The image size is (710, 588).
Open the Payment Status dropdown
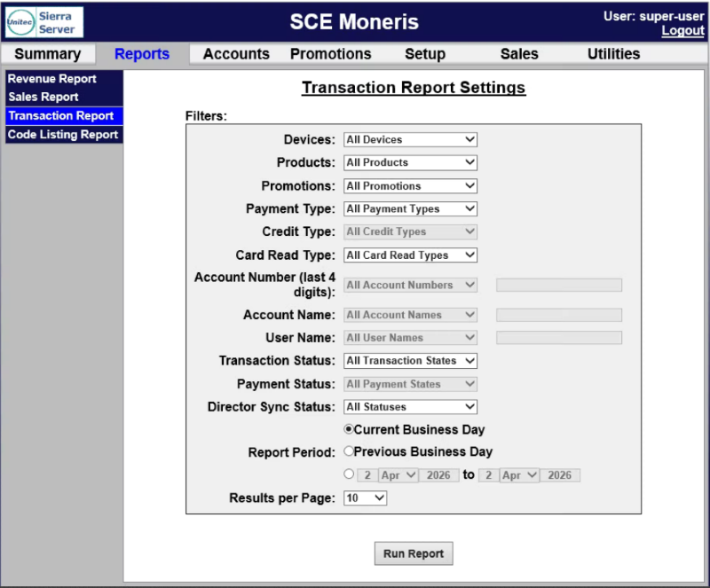(x=410, y=384)
